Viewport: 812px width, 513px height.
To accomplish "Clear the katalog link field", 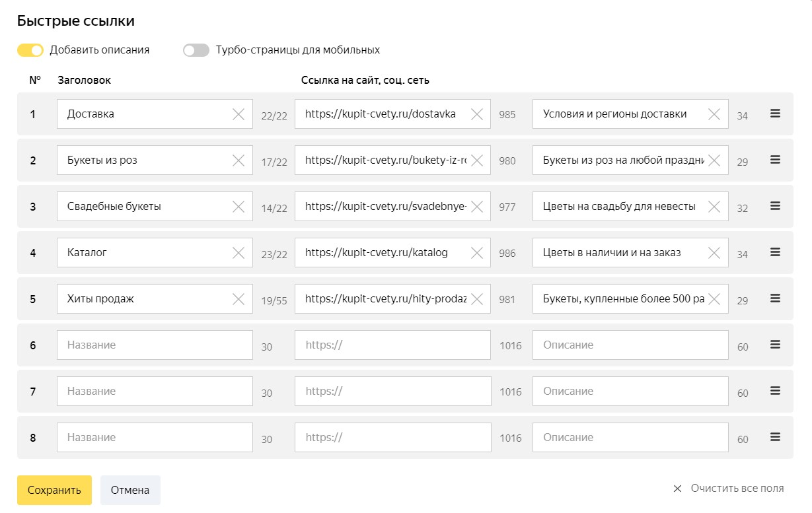I will [476, 253].
